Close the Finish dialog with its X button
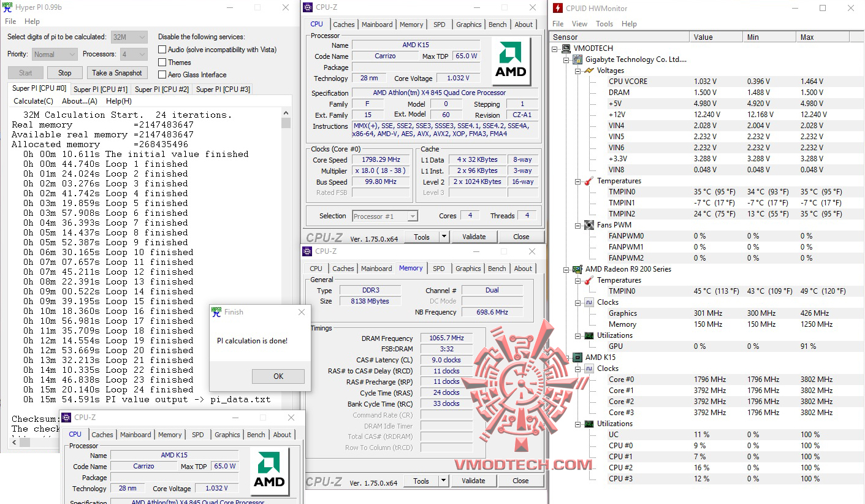 (x=301, y=312)
